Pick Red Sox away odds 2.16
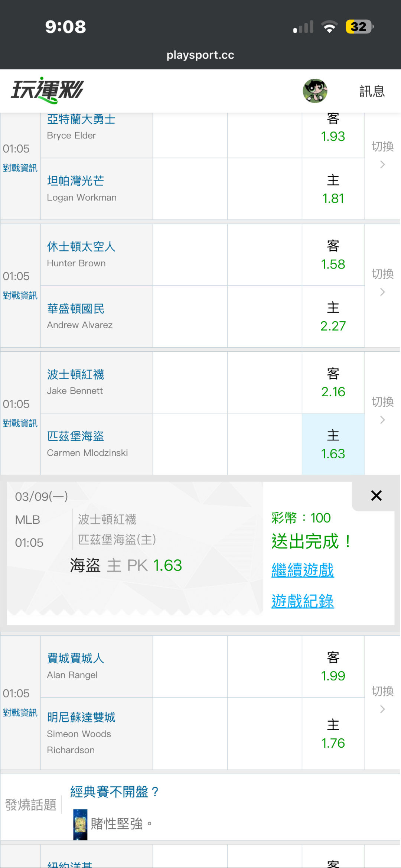 (x=333, y=383)
